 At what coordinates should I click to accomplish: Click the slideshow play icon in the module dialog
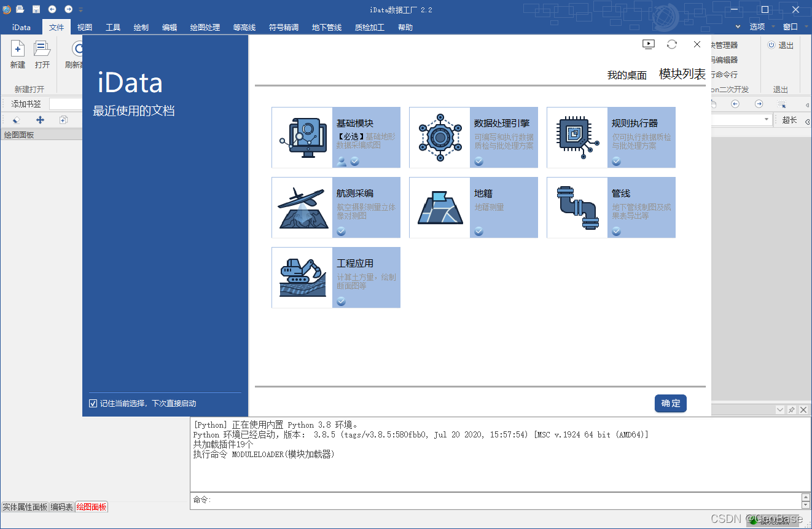tap(649, 44)
